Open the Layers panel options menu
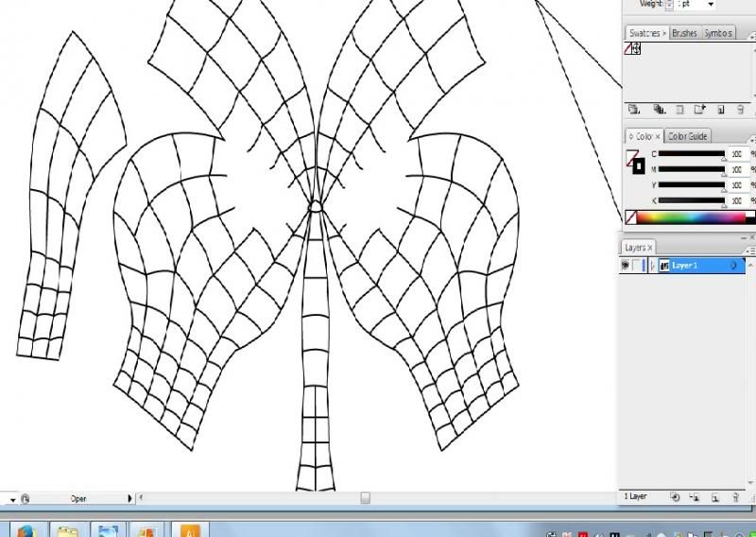756x537 pixels. [x=750, y=251]
